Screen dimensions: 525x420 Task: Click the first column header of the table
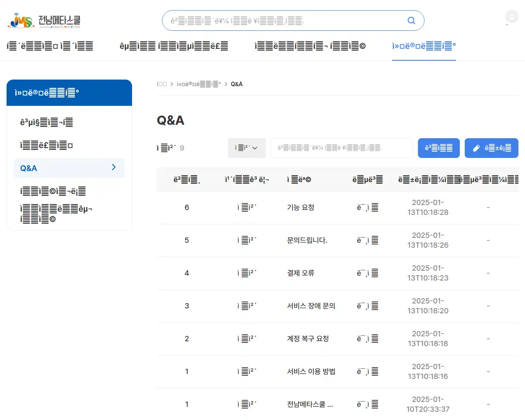(187, 180)
